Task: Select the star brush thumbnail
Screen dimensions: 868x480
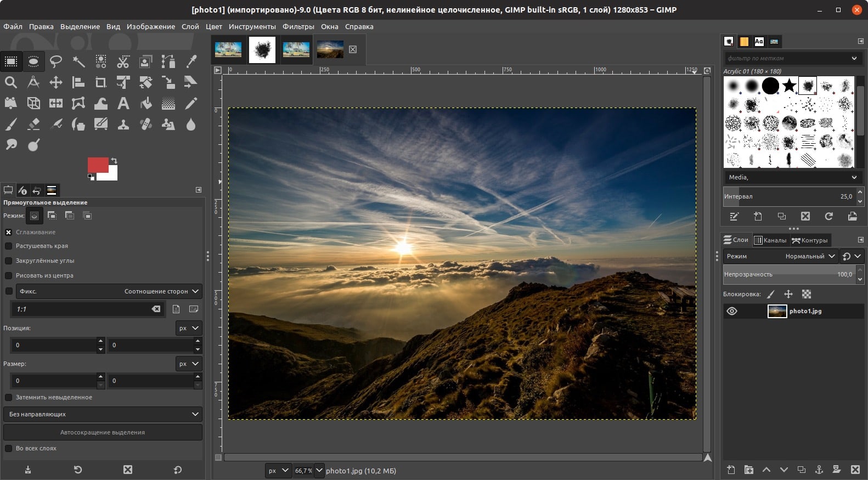Action: pyautogui.click(x=789, y=86)
